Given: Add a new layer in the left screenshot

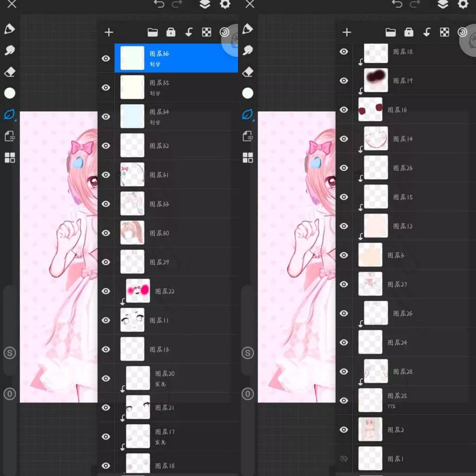Looking at the screenshot, I should 109,32.
